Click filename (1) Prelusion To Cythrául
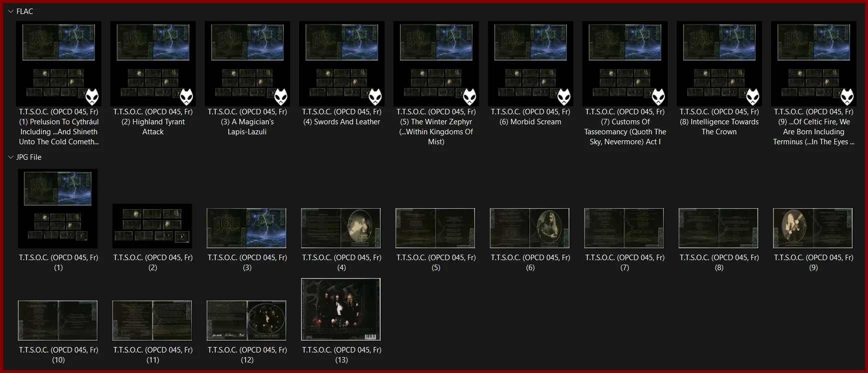This screenshot has width=868, height=373. coord(58,127)
